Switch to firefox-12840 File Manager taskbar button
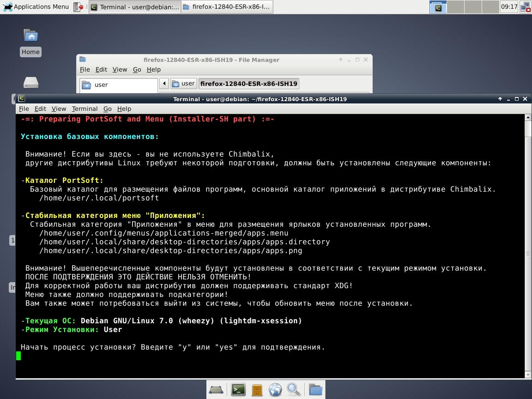This screenshot has height=399, width=532. 227,7
